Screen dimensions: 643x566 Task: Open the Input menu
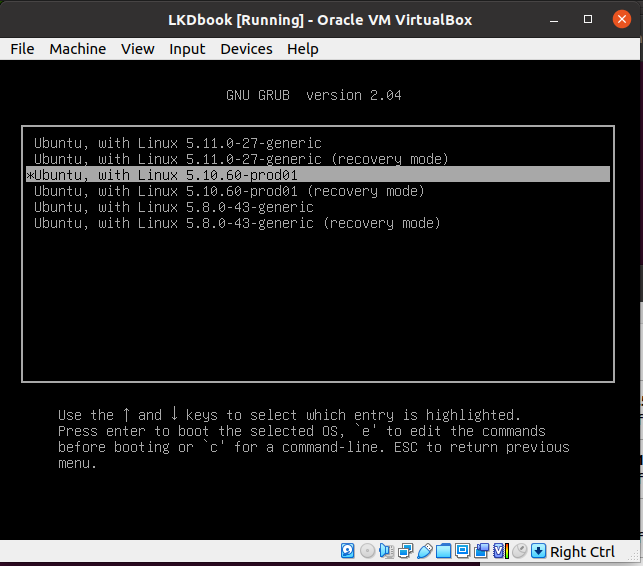tap(187, 49)
